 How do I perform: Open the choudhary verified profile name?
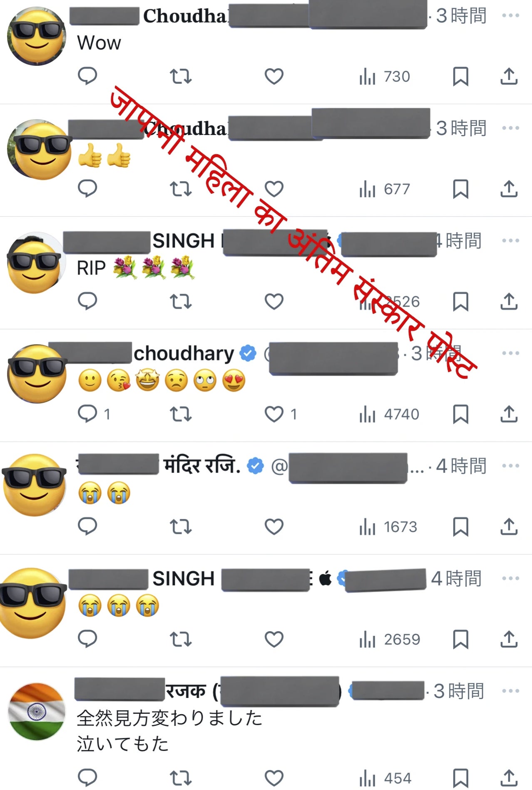click(184, 353)
